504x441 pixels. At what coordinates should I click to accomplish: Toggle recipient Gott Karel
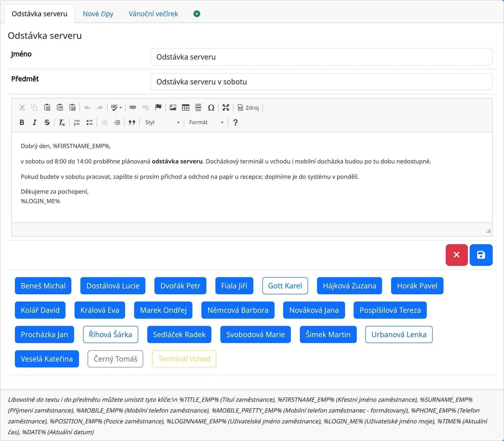coord(285,286)
